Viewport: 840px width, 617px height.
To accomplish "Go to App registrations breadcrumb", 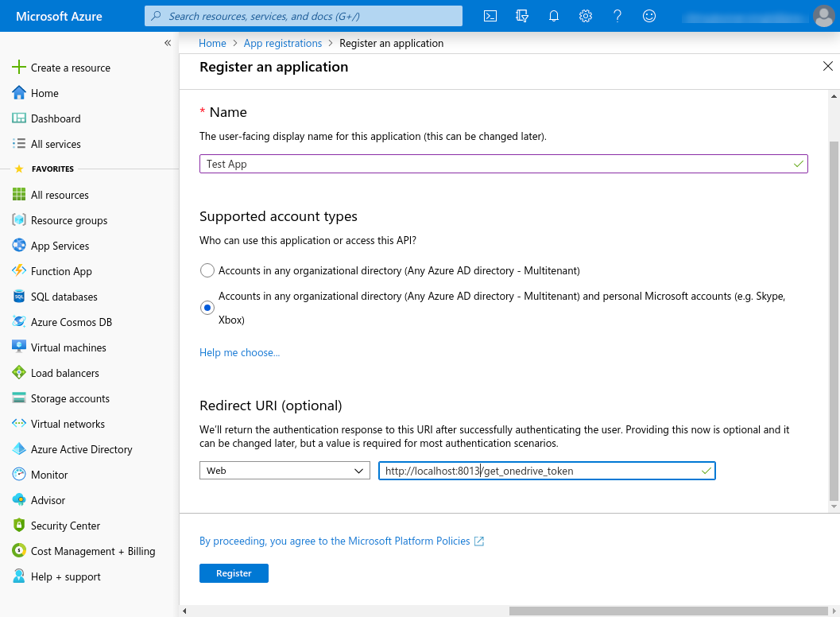I will pyautogui.click(x=283, y=43).
